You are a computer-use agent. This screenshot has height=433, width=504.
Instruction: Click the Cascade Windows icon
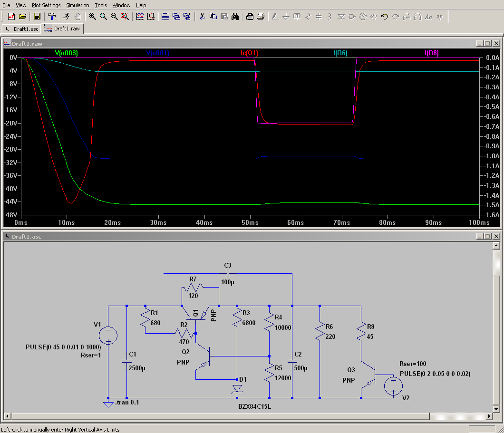(x=176, y=16)
